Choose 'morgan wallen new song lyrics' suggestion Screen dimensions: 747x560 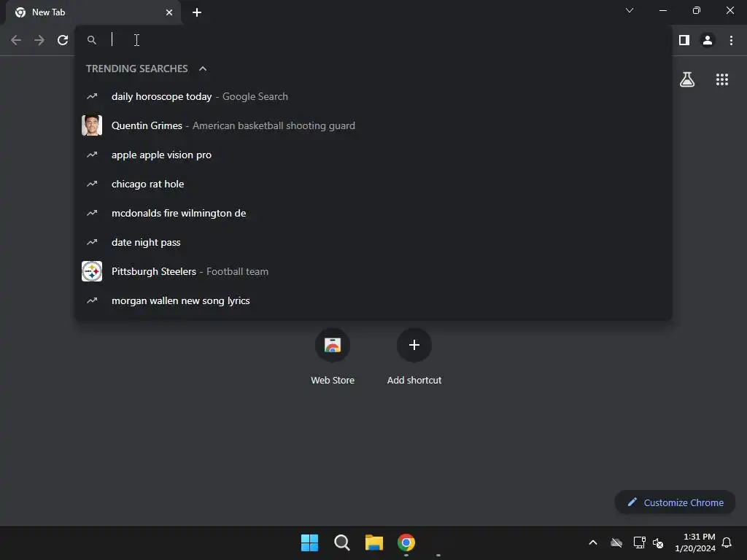373,300
